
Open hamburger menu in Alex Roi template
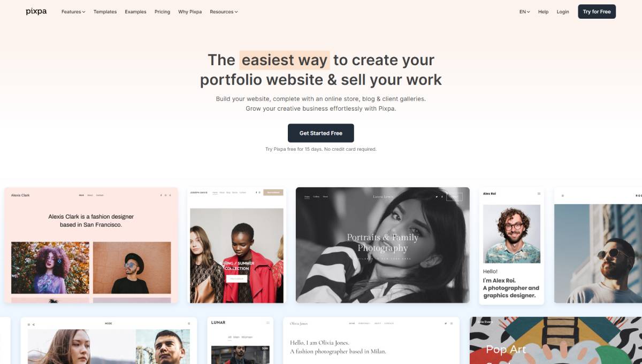coord(539,193)
